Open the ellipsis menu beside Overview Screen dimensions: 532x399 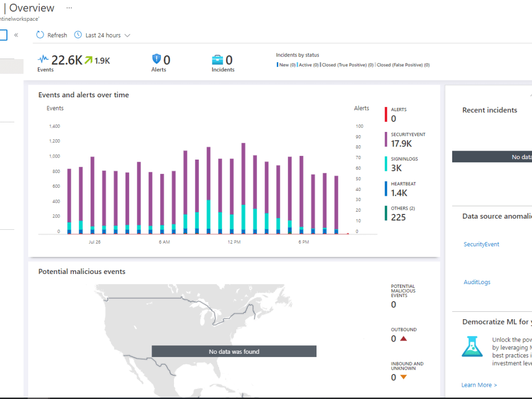point(69,8)
